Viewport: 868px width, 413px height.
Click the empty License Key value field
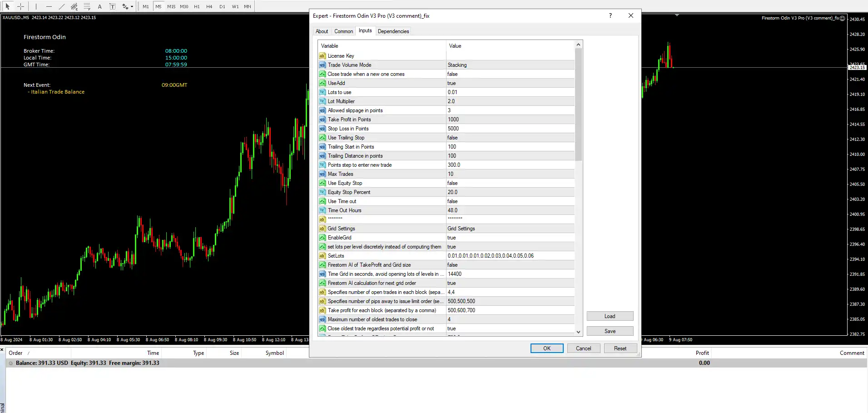(511, 56)
